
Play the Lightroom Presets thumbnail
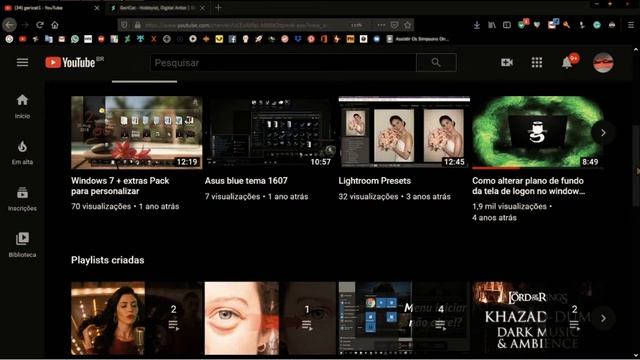(404, 132)
